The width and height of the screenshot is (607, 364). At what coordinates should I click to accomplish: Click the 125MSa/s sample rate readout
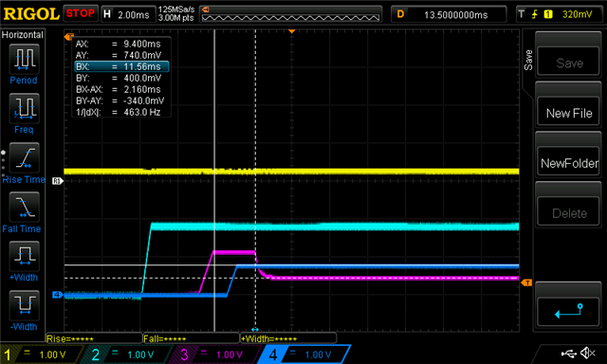pos(176,9)
